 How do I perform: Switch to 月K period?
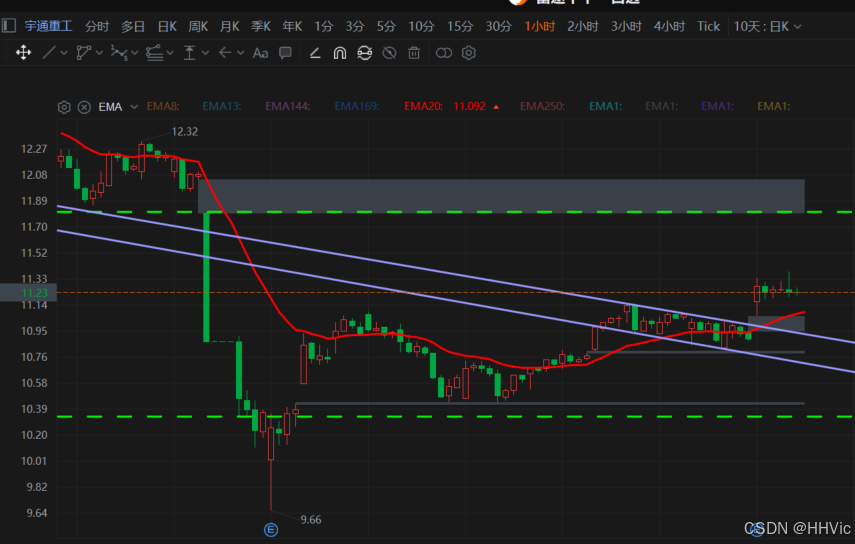(x=230, y=26)
